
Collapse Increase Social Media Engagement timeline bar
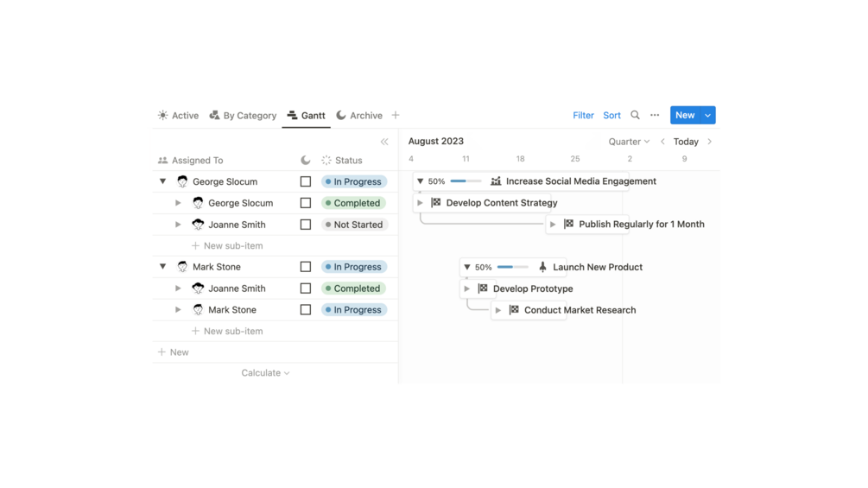(x=420, y=181)
